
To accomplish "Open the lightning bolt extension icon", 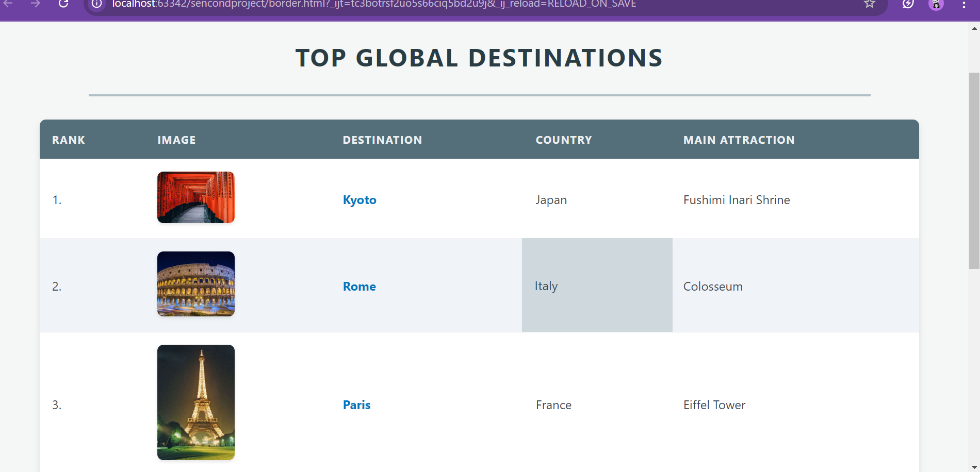I will click(908, 4).
